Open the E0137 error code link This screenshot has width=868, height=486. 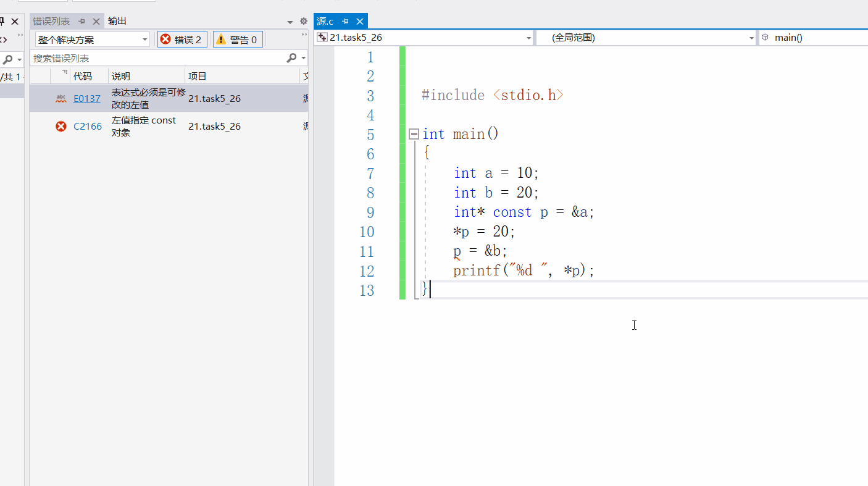[87, 98]
